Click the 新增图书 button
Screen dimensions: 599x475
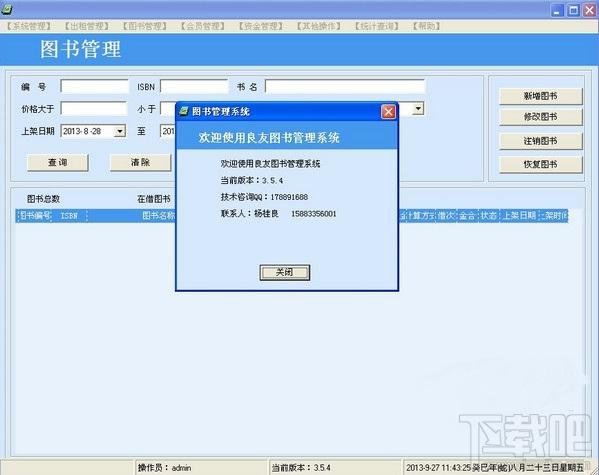click(541, 96)
